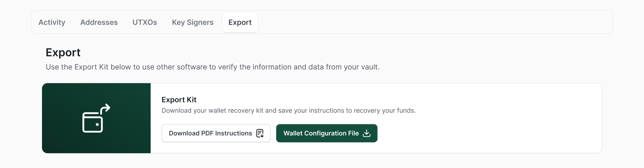Click the download tray icon on Wallet Configuration File
This screenshot has width=644, height=168.
(x=367, y=133)
